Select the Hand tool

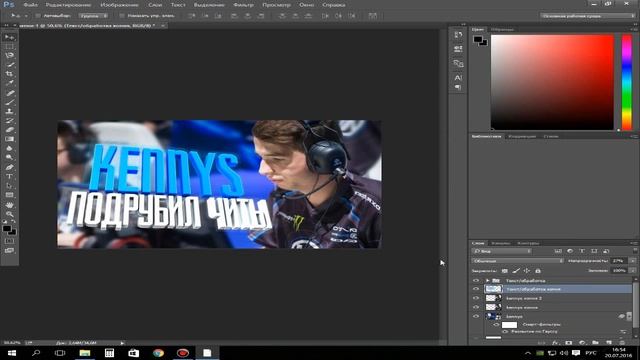coord(9,205)
